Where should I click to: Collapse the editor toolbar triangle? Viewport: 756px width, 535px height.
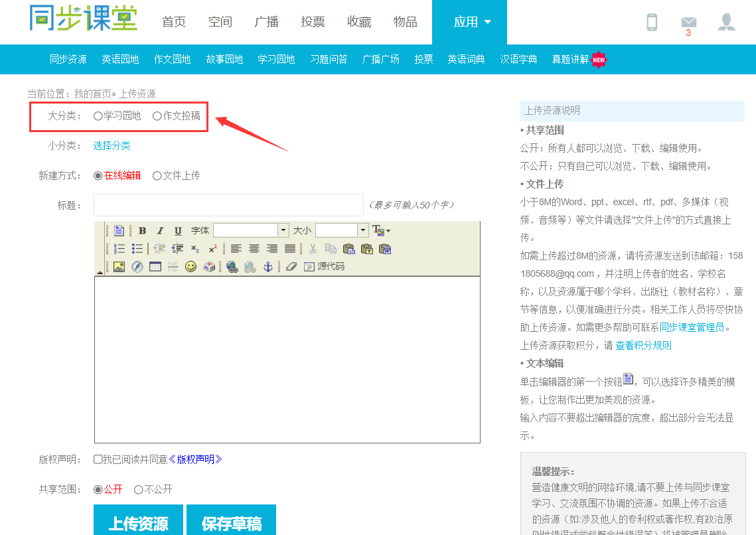[x=100, y=272]
